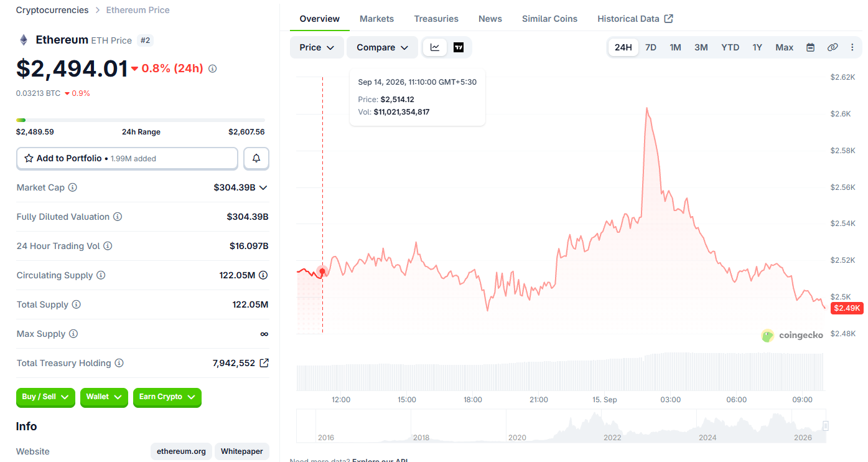Click the info icon beside 24h change
This screenshot has width=868, height=462.
[212, 68]
